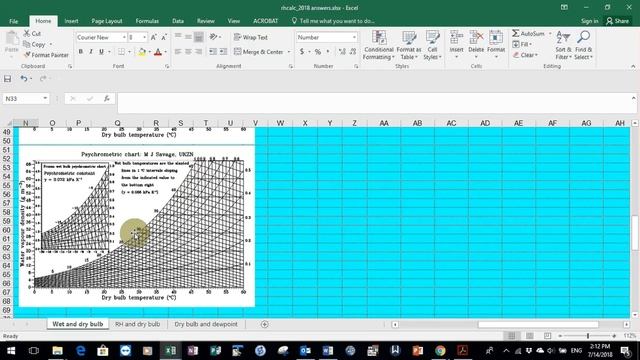Expand the Fill dropdown
The width and height of the screenshot is (640, 360).
coord(530,44)
